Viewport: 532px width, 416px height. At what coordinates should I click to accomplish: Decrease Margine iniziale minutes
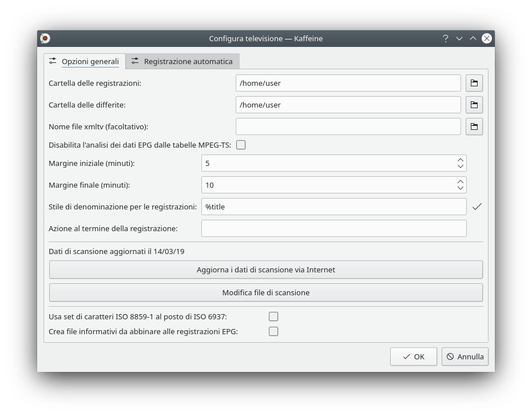click(460, 167)
